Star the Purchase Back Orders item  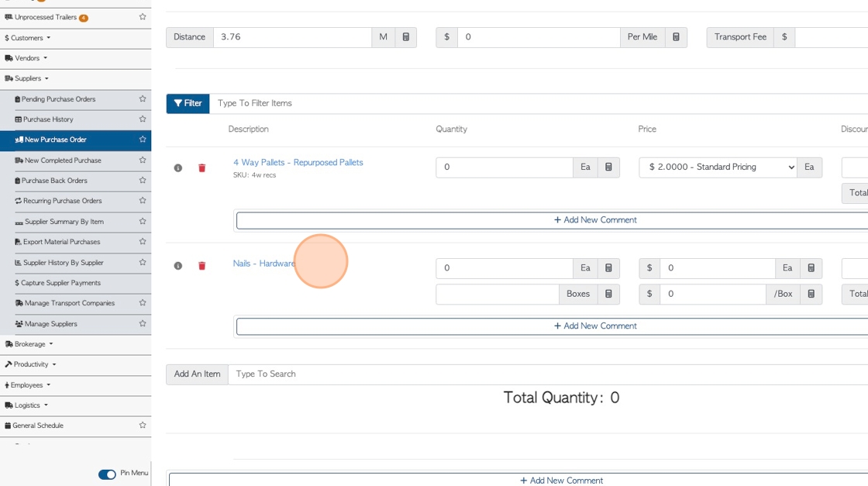point(143,181)
